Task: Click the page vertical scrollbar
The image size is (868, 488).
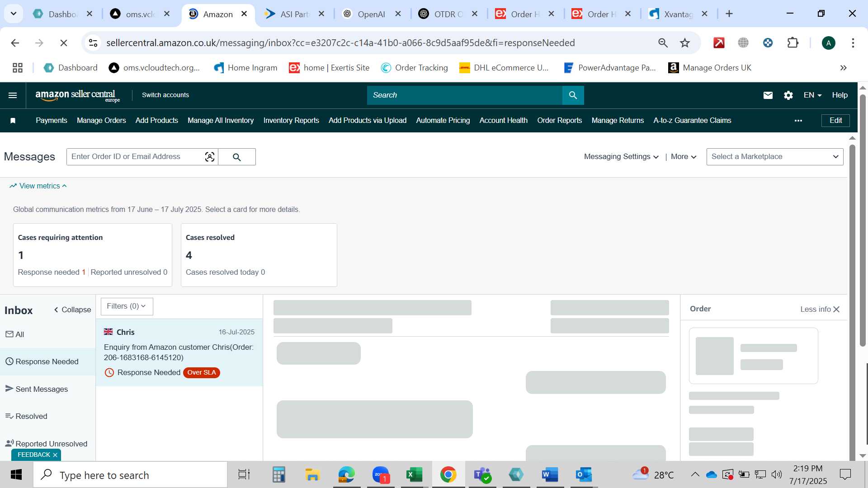Action: [863, 221]
